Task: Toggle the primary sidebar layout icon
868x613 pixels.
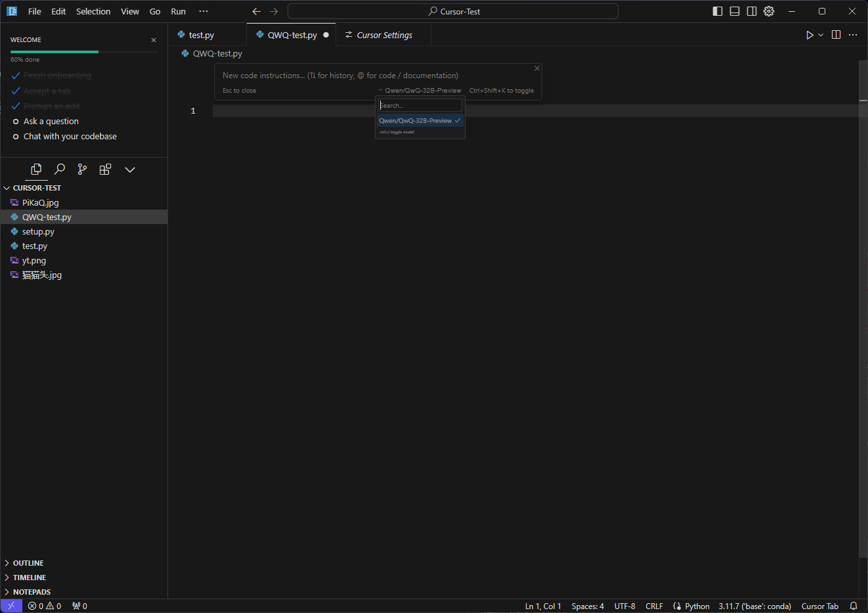Action: pos(718,11)
